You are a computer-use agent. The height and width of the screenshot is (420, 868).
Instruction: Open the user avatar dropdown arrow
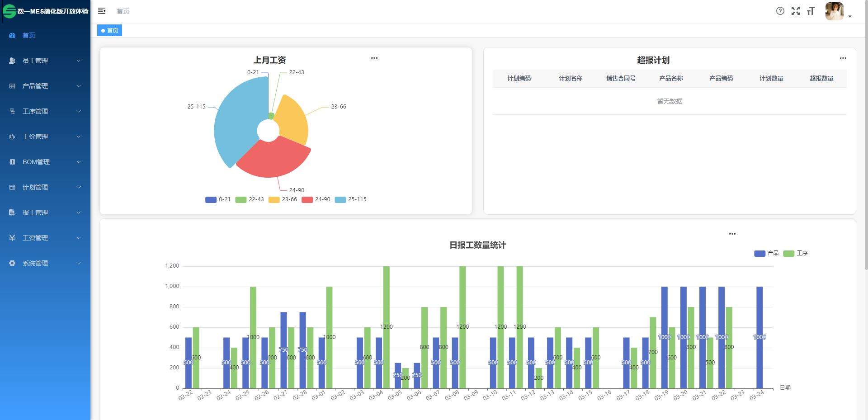[x=850, y=16]
